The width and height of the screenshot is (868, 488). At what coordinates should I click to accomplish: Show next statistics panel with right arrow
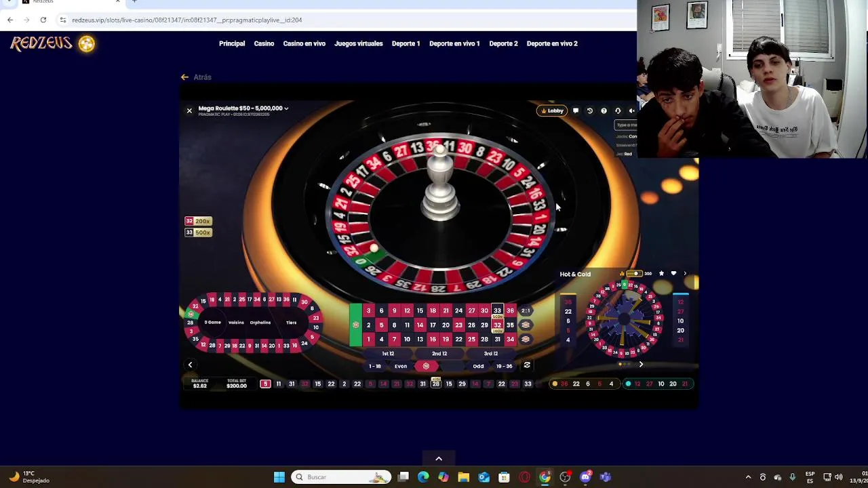[x=641, y=365]
